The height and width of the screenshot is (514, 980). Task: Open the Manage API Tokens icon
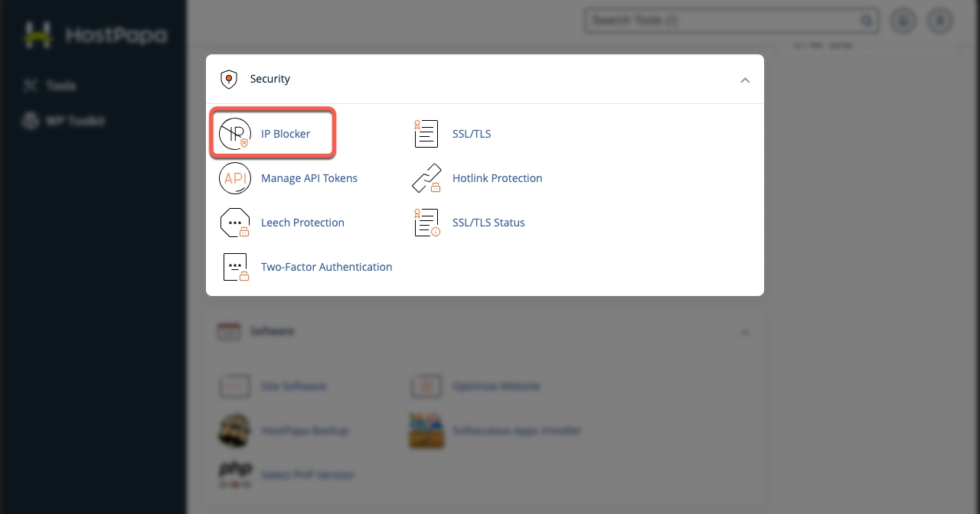click(x=234, y=178)
